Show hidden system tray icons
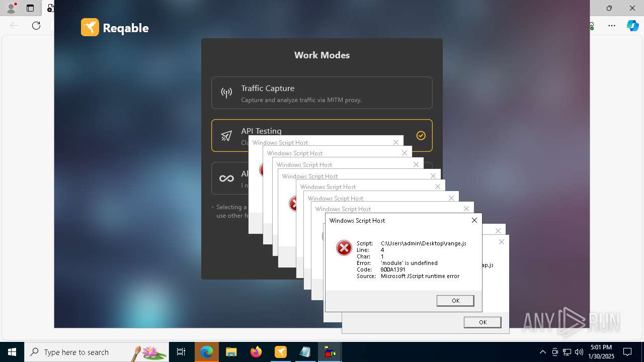644x362 pixels. pyautogui.click(x=542, y=352)
